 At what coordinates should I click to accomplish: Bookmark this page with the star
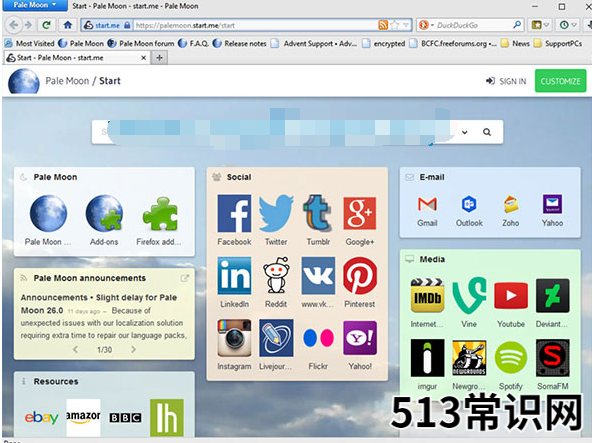click(x=395, y=25)
